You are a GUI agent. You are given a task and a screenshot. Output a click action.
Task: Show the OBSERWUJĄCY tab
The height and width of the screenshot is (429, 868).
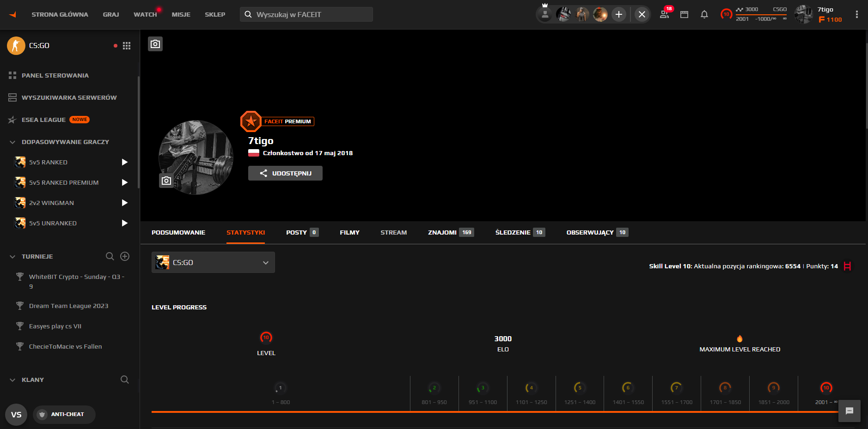(598, 232)
